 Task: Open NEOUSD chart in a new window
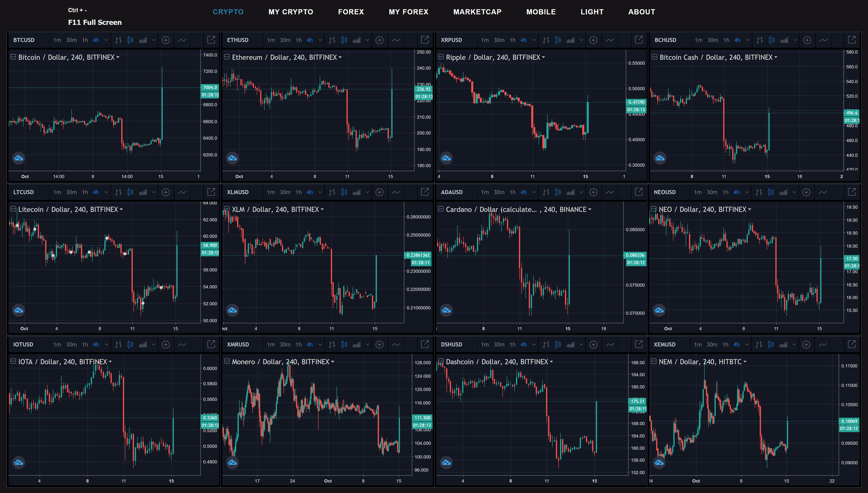coord(852,192)
